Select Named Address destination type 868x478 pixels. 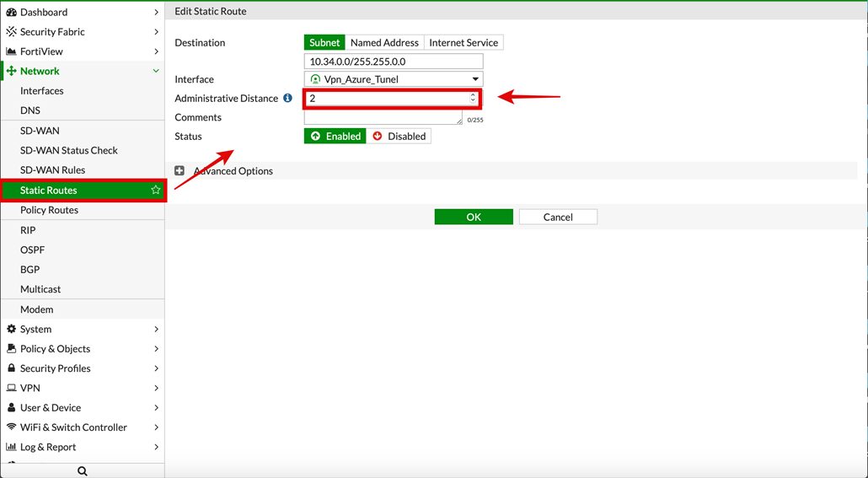(x=384, y=43)
